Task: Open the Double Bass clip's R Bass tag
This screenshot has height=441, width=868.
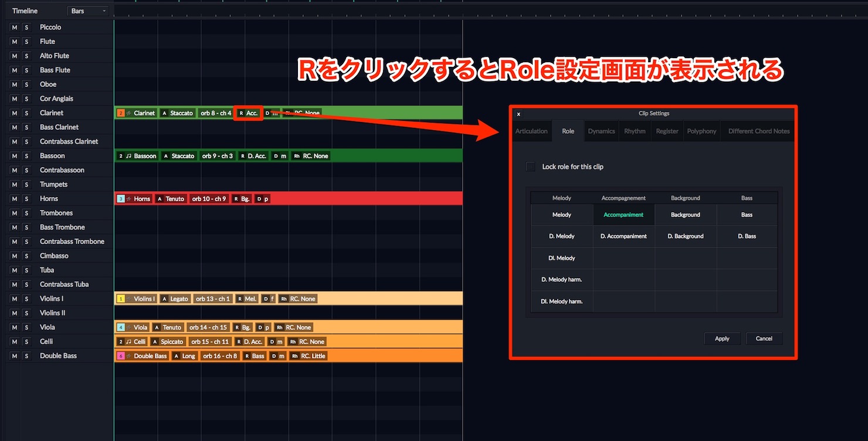Action: click(x=255, y=356)
